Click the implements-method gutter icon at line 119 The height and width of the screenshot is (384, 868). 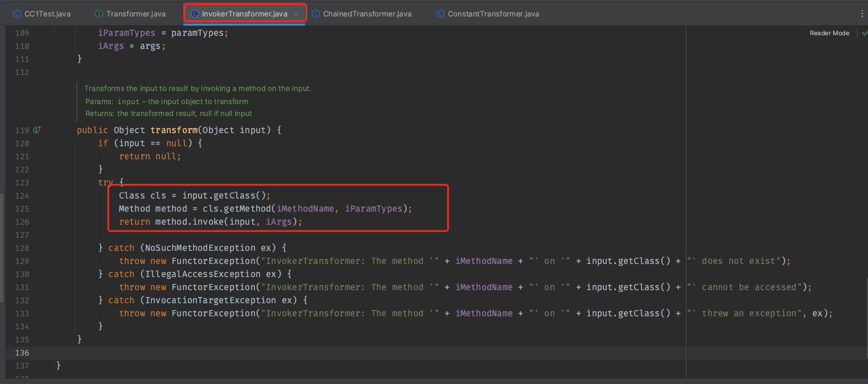(37, 130)
